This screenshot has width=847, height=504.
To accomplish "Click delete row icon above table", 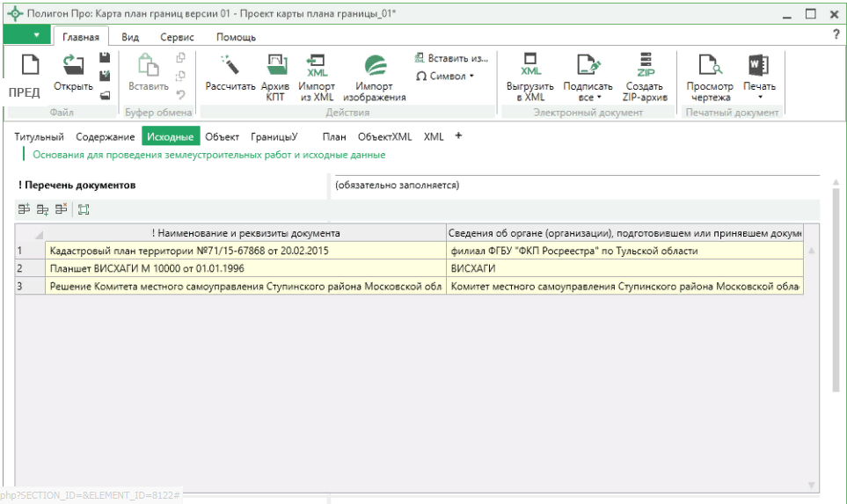I will 61,209.
